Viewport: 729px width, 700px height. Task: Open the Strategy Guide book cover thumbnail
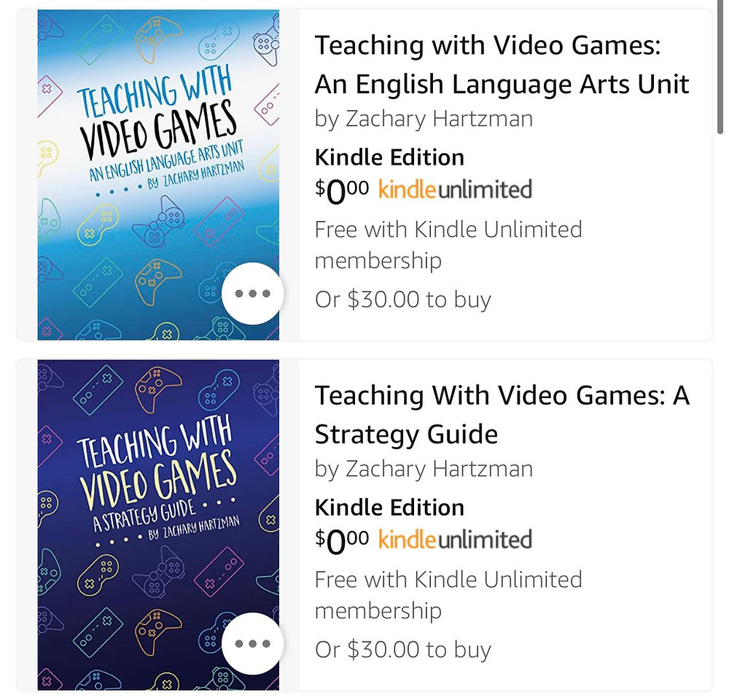click(158, 525)
